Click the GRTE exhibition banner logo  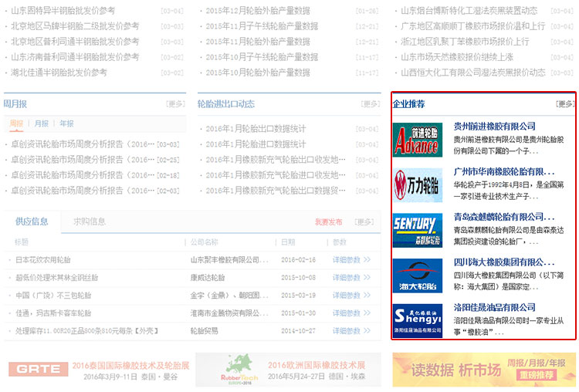[x=38, y=370]
